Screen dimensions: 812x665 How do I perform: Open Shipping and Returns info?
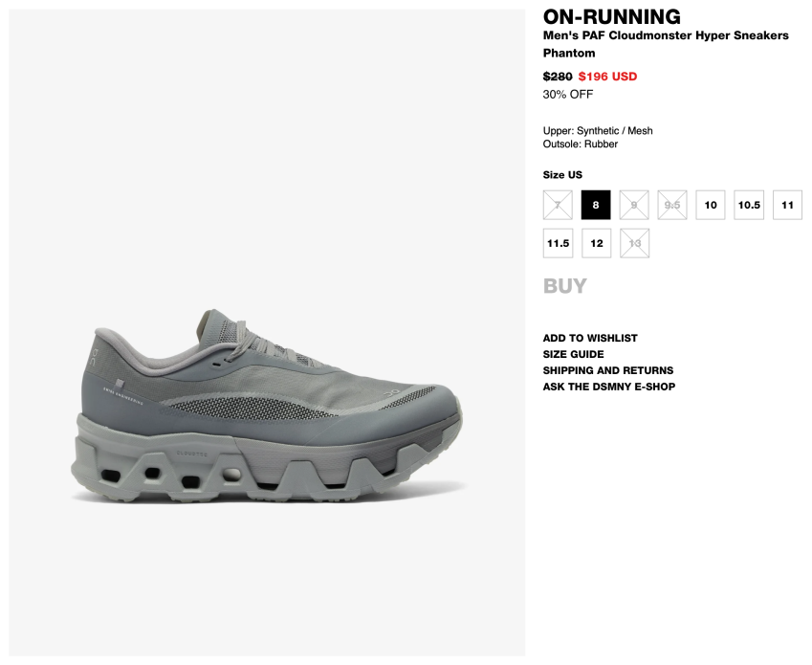click(x=608, y=370)
